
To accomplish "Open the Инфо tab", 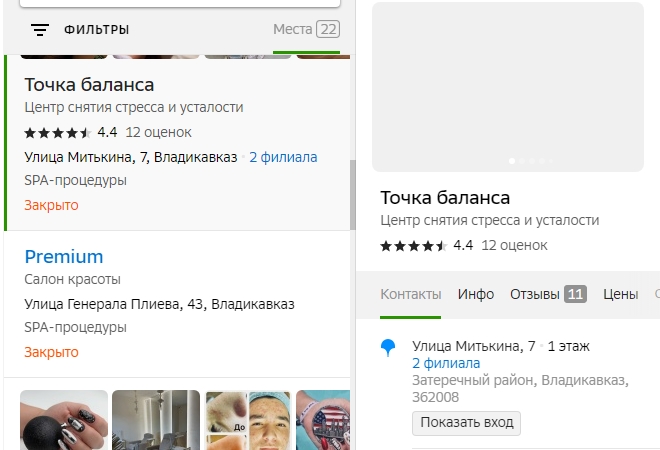I will (x=476, y=294).
